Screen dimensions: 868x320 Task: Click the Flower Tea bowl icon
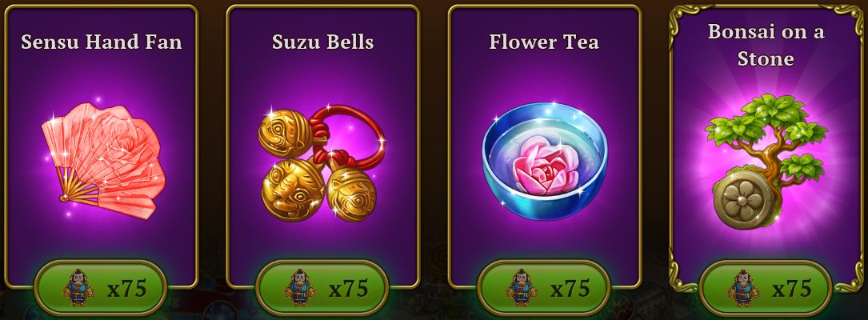click(546, 161)
